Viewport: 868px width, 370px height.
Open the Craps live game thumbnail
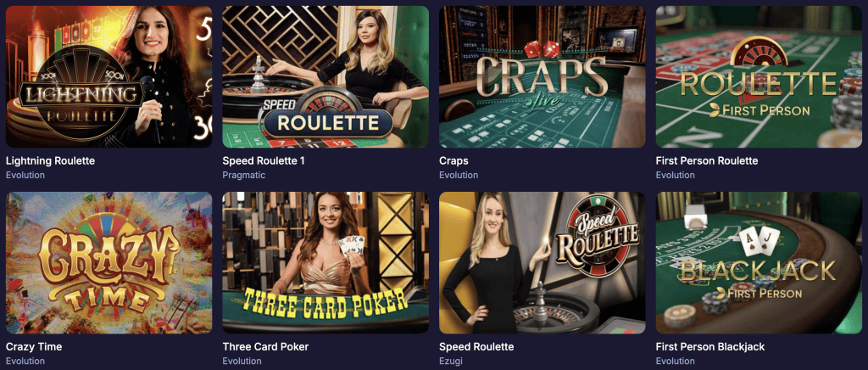[x=542, y=77]
